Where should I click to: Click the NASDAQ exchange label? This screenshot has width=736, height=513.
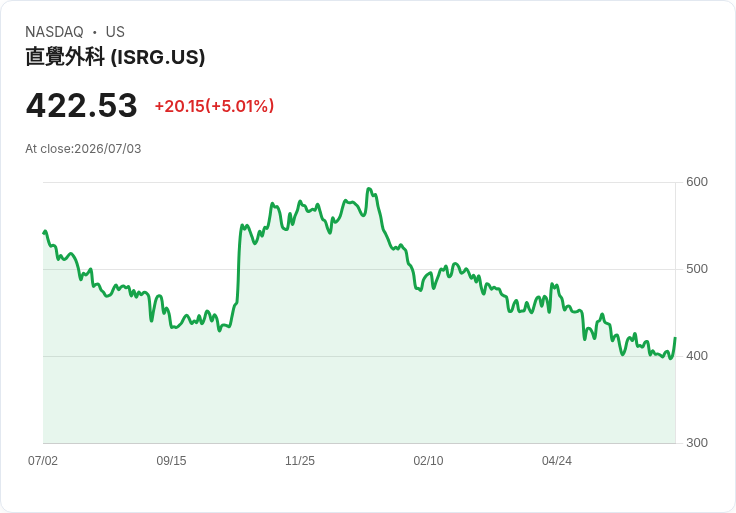[54, 32]
